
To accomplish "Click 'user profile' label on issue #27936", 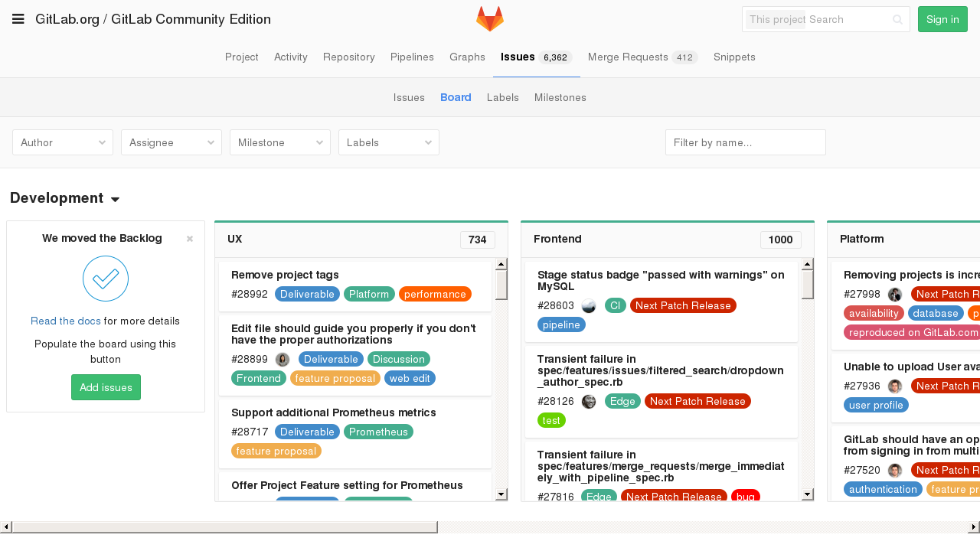I will 876,405.
